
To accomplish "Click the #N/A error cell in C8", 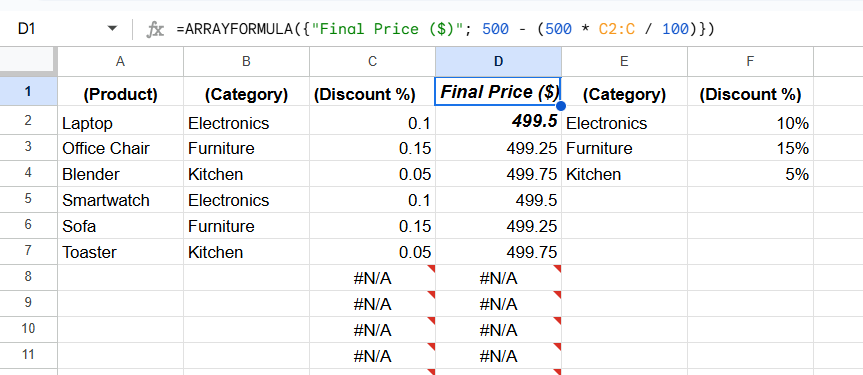I will [x=373, y=278].
